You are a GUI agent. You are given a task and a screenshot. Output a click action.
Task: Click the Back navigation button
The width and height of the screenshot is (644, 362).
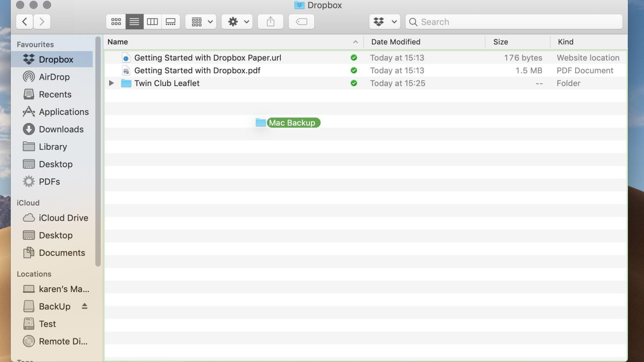[x=24, y=21]
